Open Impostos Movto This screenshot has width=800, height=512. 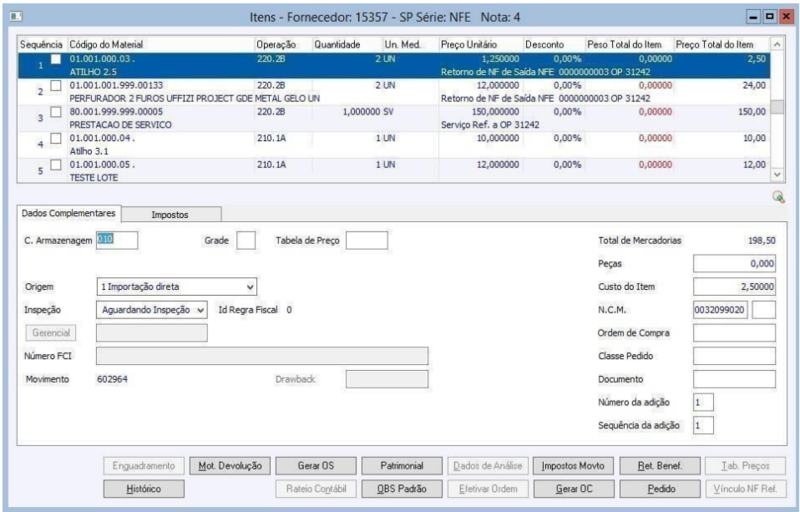(x=572, y=466)
